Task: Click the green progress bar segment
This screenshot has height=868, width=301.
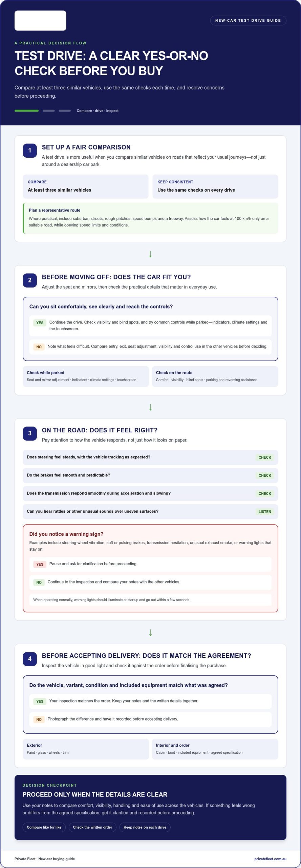Action: pos(26,111)
